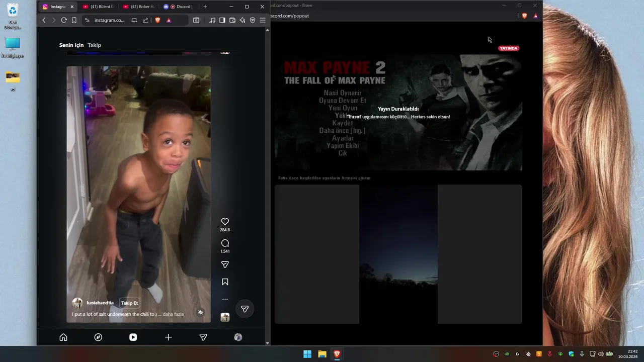The width and height of the screenshot is (644, 362).
Task: Switch to the Discord browser tab
Action: pos(179,7)
